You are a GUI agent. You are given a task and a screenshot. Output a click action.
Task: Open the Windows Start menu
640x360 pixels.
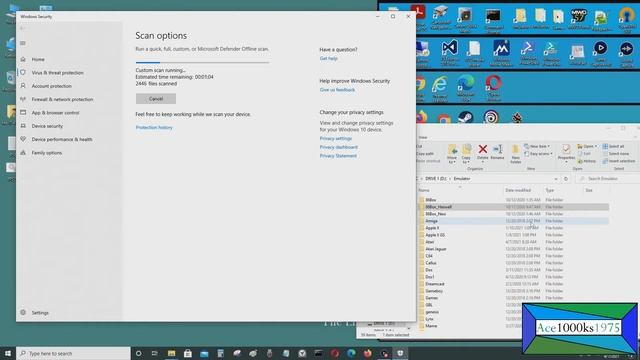pyautogui.click(x=8, y=353)
